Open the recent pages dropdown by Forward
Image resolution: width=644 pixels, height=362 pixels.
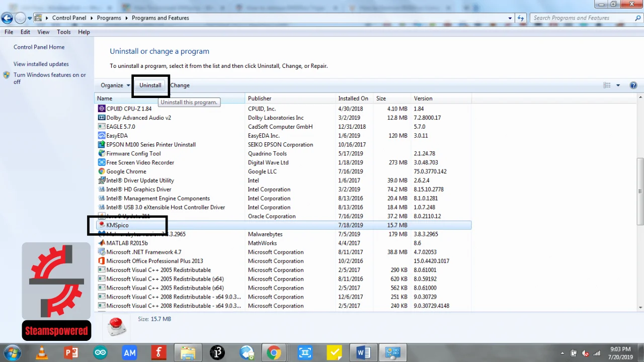tap(30, 18)
